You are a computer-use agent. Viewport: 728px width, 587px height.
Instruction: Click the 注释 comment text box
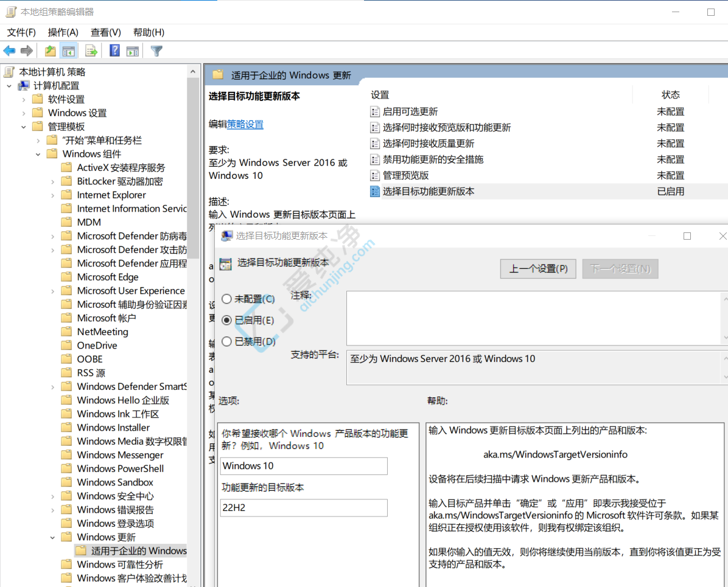[x=534, y=318]
